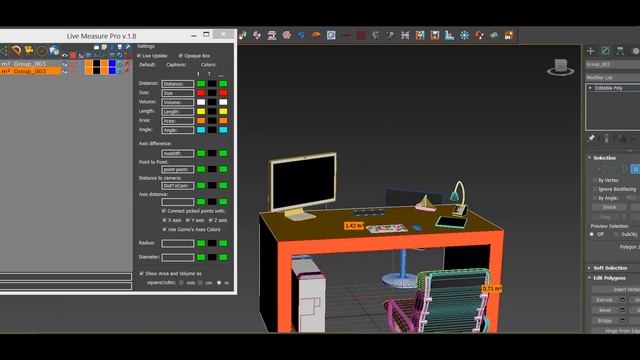
Task: Expand the Editable Poly stack triangle
Action: tap(590, 88)
